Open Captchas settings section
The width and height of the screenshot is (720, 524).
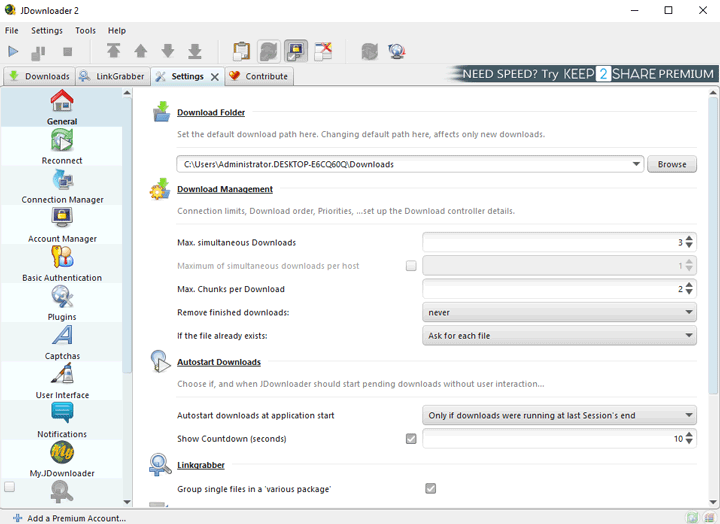(62, 342)
